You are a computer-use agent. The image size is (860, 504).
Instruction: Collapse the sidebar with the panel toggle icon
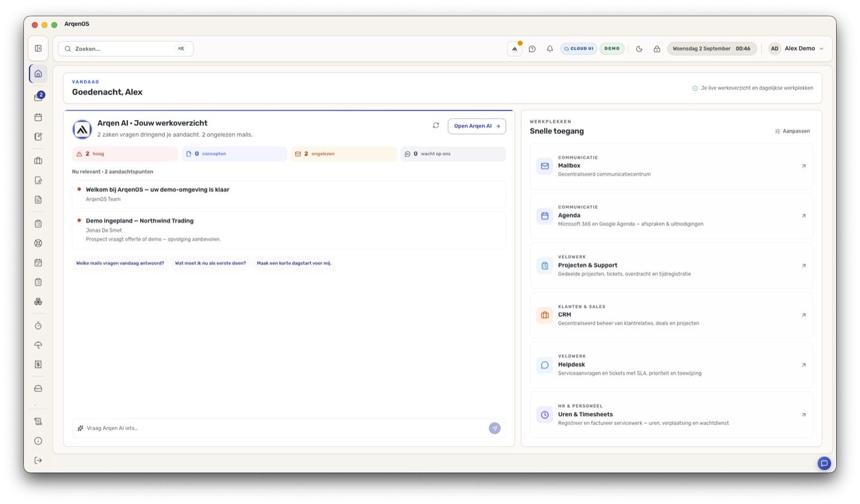coord(38,48)
